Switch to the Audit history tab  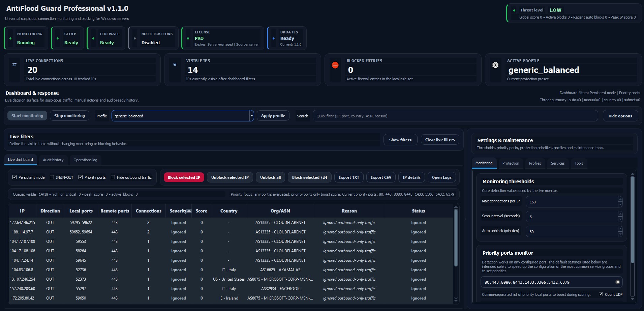(53, 160)
